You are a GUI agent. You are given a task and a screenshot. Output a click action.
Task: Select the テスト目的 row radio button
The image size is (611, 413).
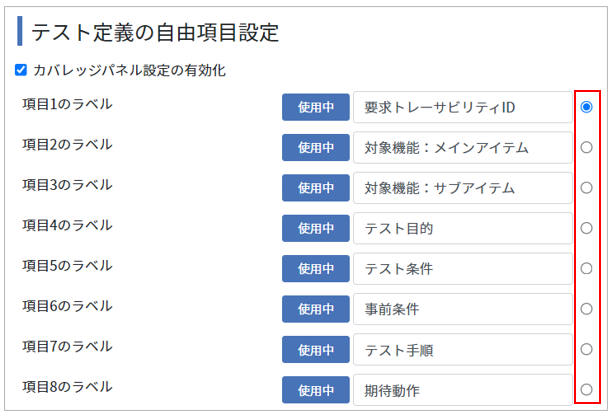pos(586,228)
